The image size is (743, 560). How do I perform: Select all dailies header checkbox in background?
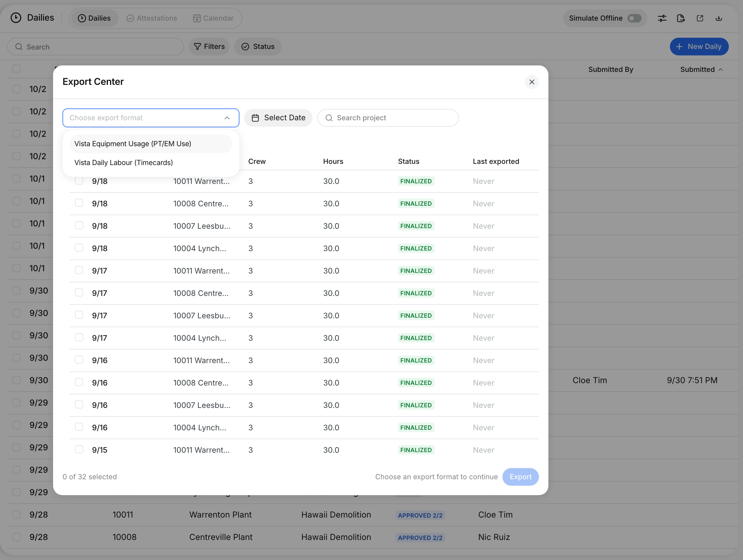pos(17,68)
